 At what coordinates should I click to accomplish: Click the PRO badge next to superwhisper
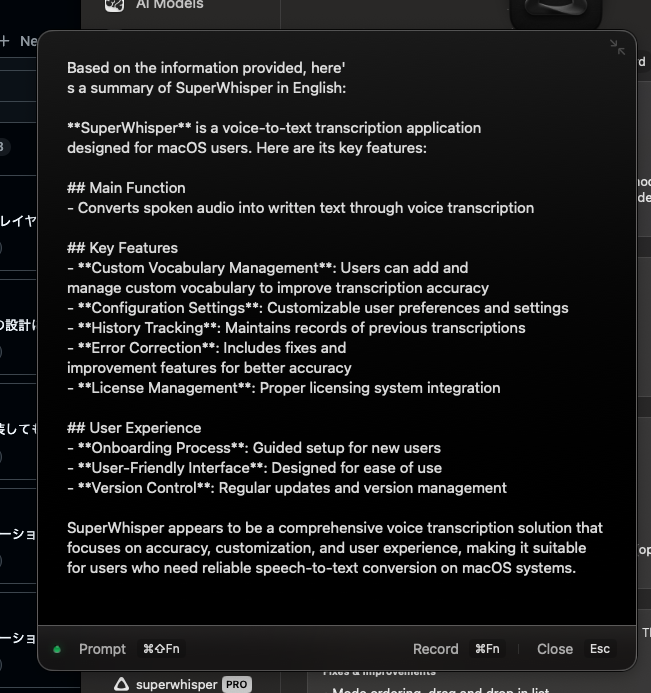pos(236,684)
